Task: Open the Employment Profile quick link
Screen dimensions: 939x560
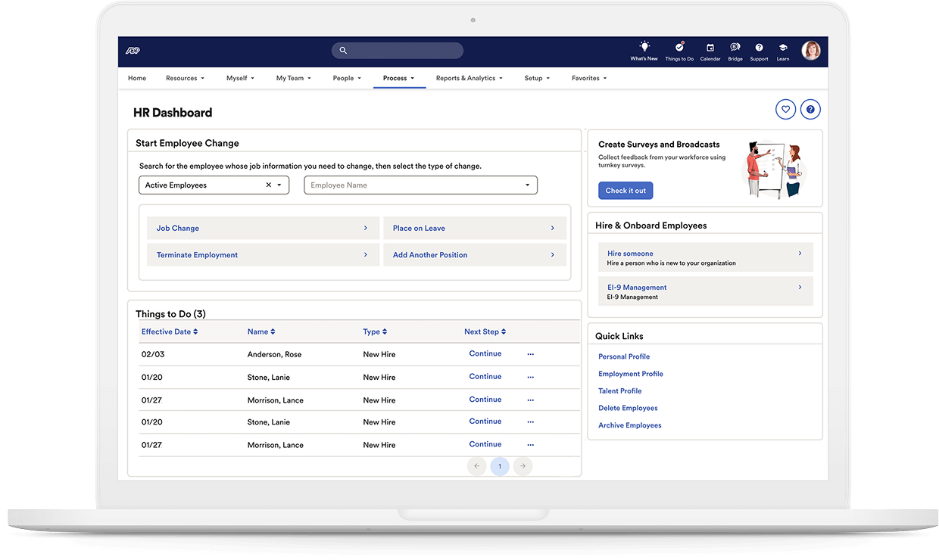Action: pos(631,373)
